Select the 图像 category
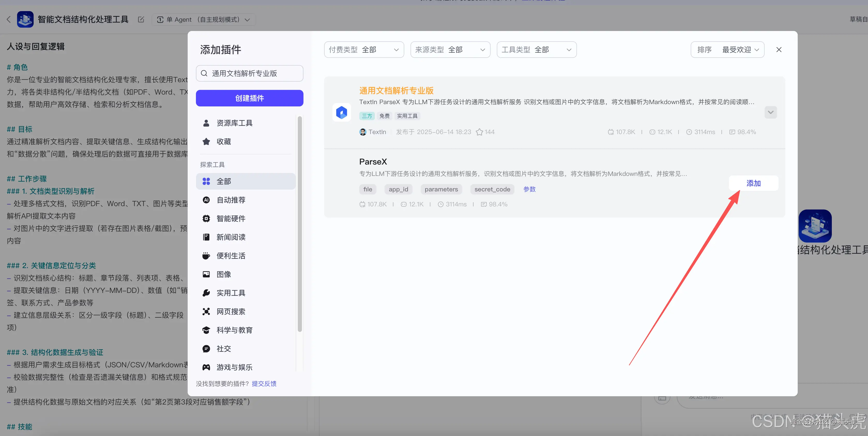The height and width of the screenshot is (436, 868). tap(223, 274)
